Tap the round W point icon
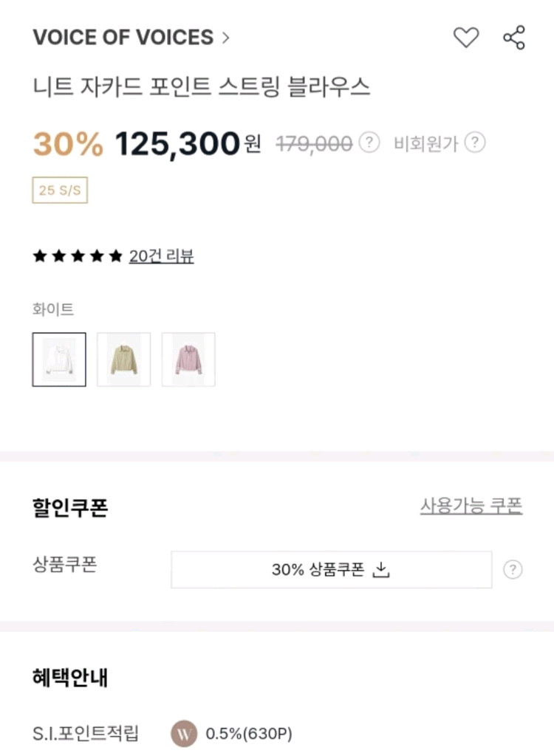The width and height of the screenshot is (554, 756). (184, 733)
